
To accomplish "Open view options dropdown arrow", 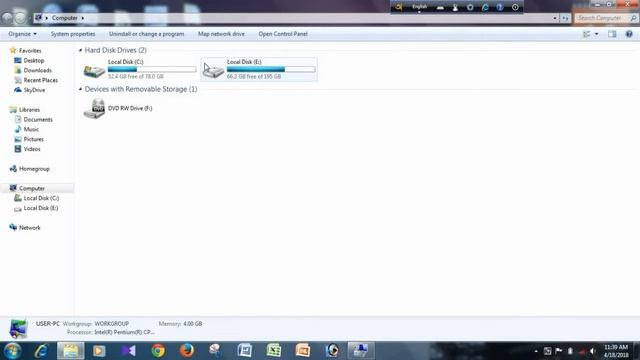I will pyautogui.click(x=596, y=34).
